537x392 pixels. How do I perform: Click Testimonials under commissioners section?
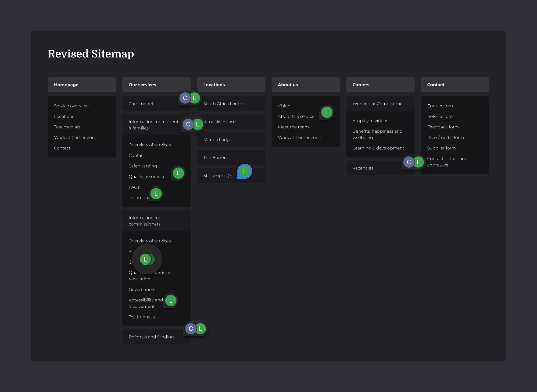[142, 317]
